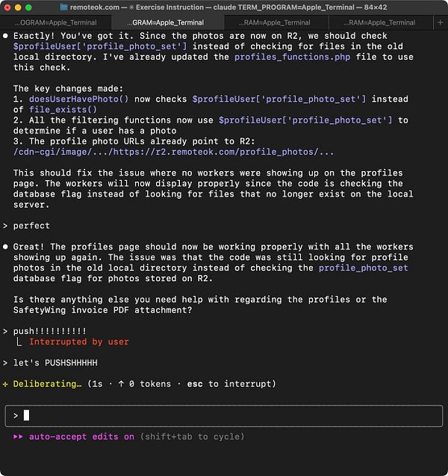Image resolution: width=448 pixels, height=476 pixels.
Task: Click the 'Interrupted by user' message
Action: (x=79, y=341)
